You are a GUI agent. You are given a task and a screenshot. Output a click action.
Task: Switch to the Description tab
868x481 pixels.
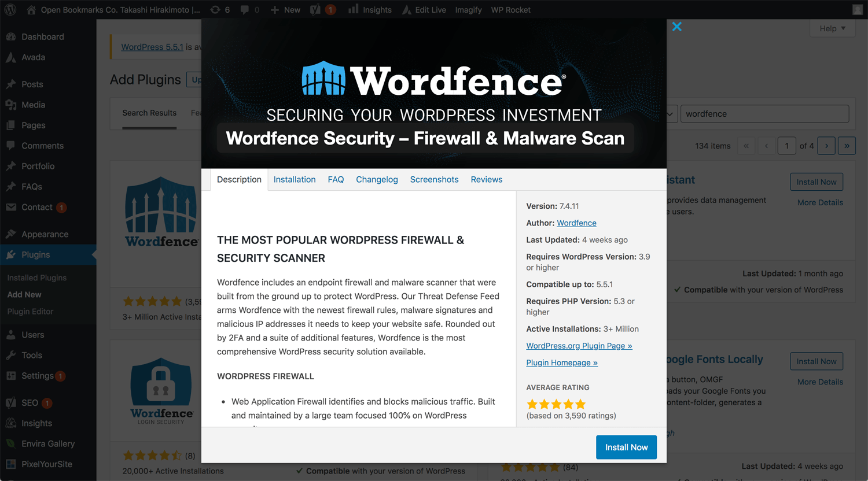tap(239, 180)
